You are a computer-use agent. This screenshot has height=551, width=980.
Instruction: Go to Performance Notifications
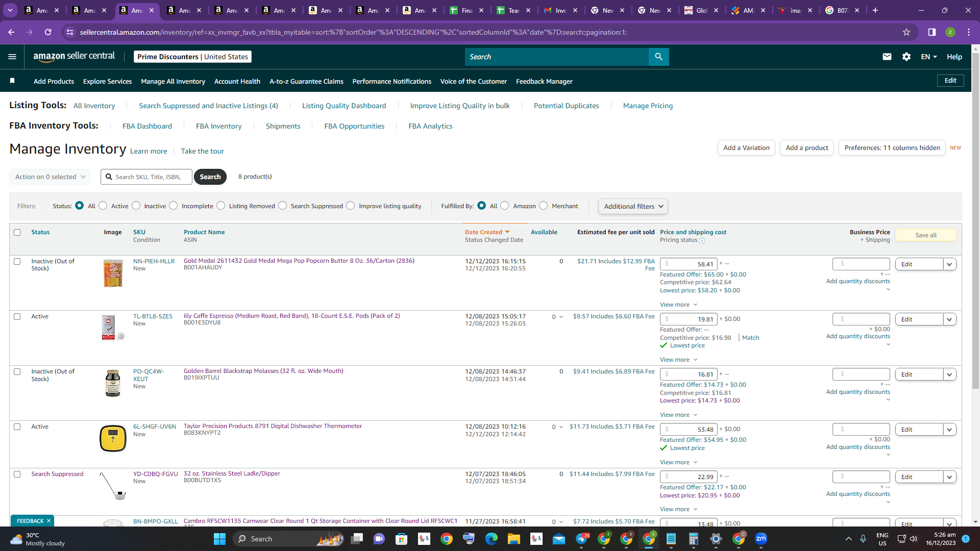[391, 82]
